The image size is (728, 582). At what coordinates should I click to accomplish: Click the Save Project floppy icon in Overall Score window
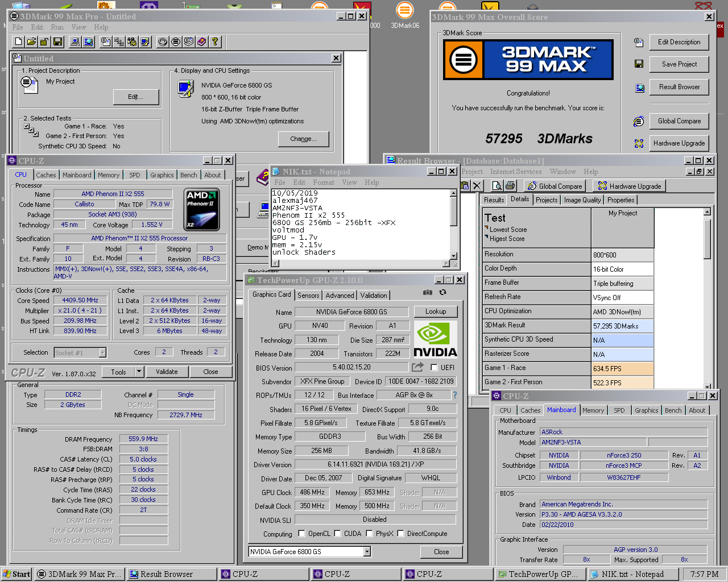point(639,64)
